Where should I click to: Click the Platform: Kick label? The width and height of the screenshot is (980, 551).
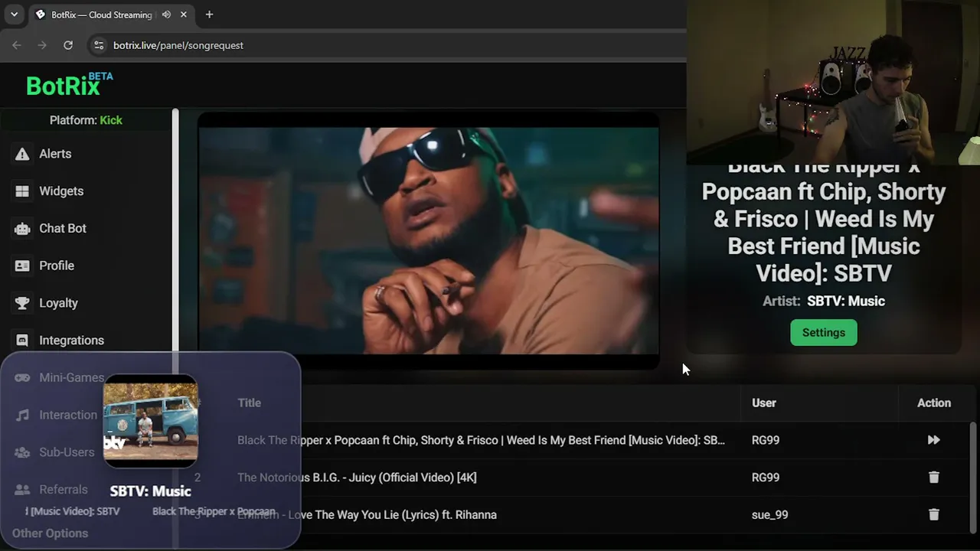[86, 120]
